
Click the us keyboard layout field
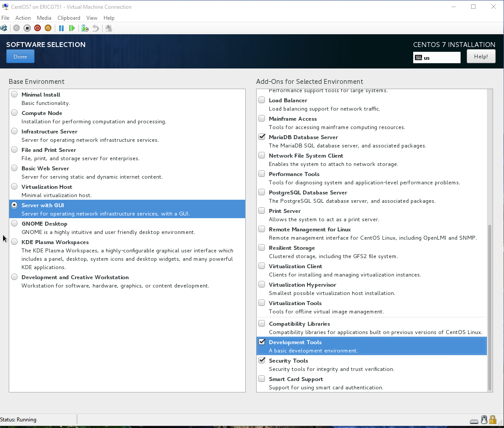[x=436, y=58]
